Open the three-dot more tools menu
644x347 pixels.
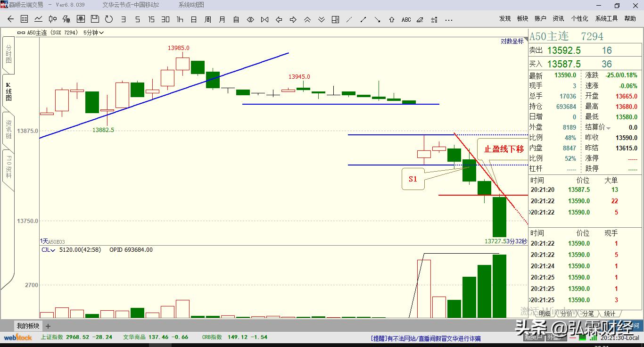pos(448,20)
